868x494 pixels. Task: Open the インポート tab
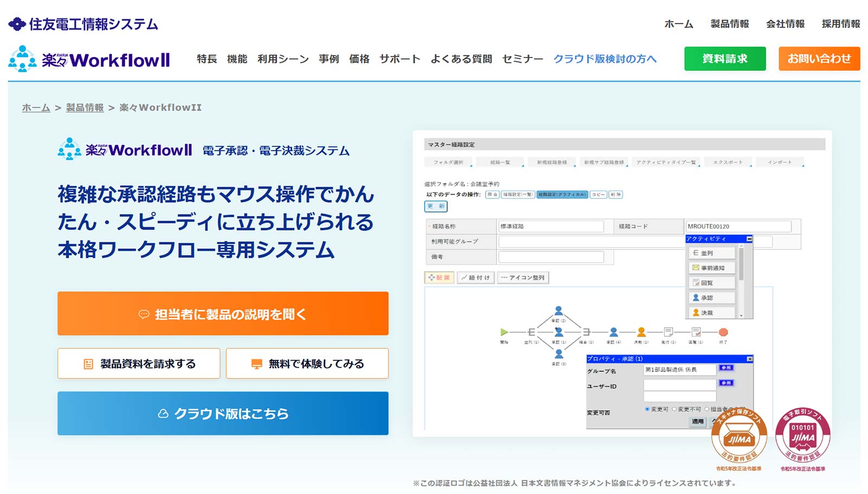(780, 162)
